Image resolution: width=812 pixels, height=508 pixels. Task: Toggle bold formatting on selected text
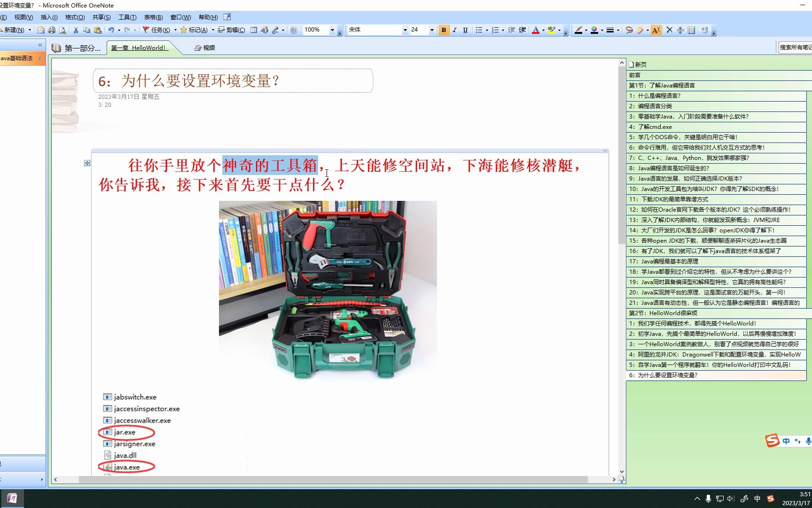tap(443, 30)
